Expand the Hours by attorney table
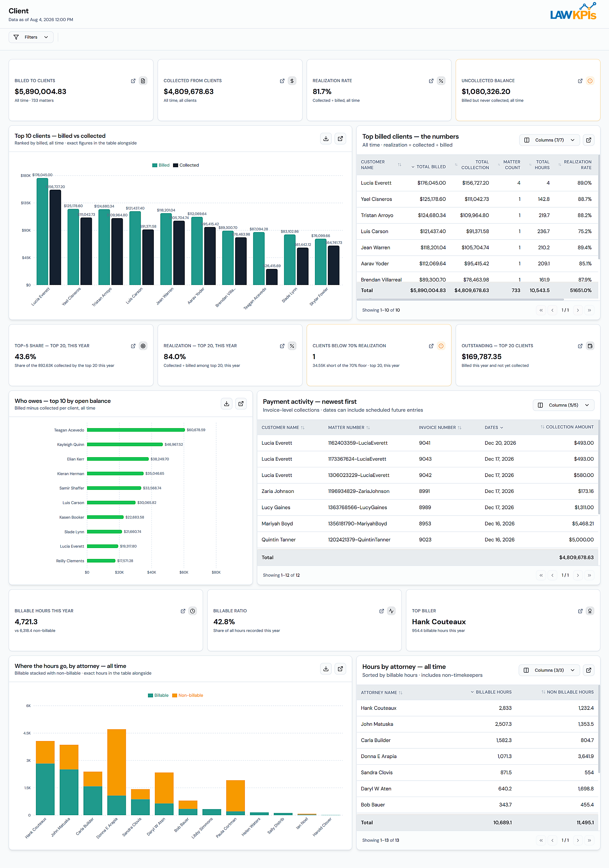Image resolution: width=609 pixels, height=868 pixels. [x=589, y=670]
